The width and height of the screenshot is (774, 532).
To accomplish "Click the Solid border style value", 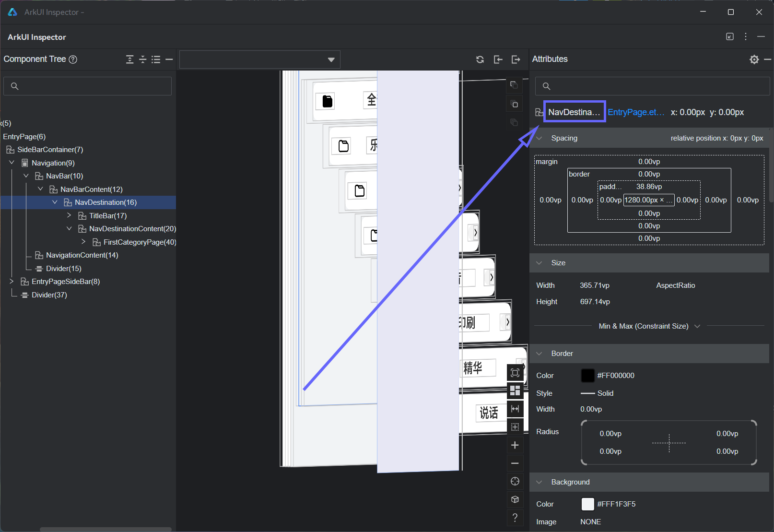I will (605, 393).
